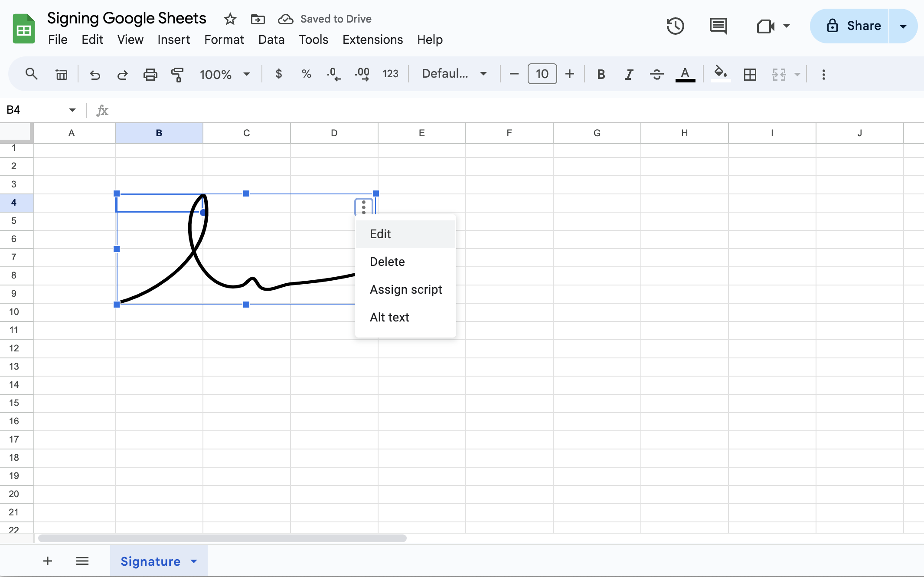Open the Google Sheets home icon

click(24, 29)
